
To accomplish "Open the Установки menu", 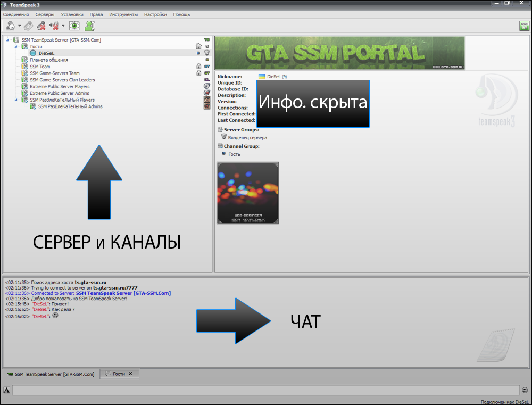I will 72,14.
